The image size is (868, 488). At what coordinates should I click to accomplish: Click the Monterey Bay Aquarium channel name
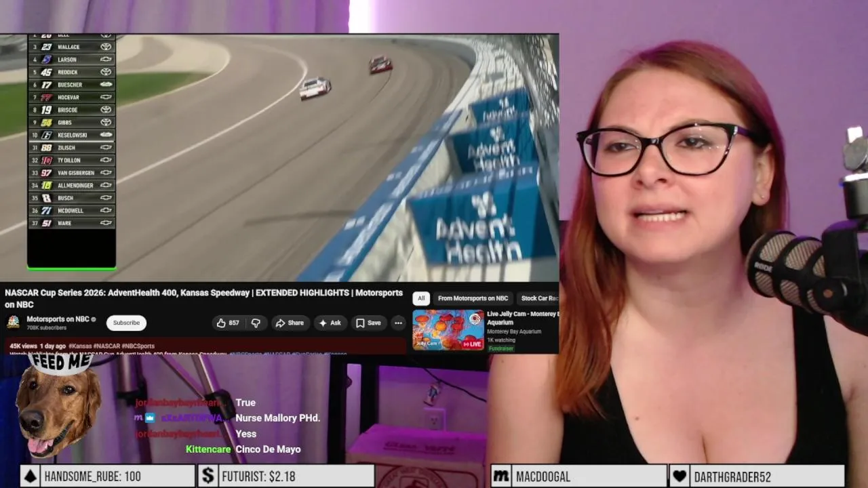513,331
